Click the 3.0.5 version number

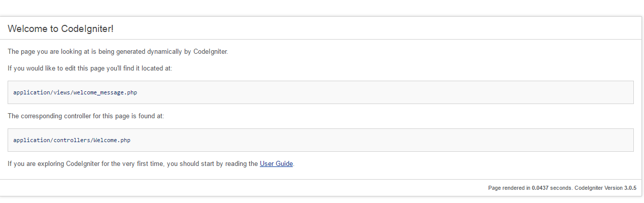[630, 188]
